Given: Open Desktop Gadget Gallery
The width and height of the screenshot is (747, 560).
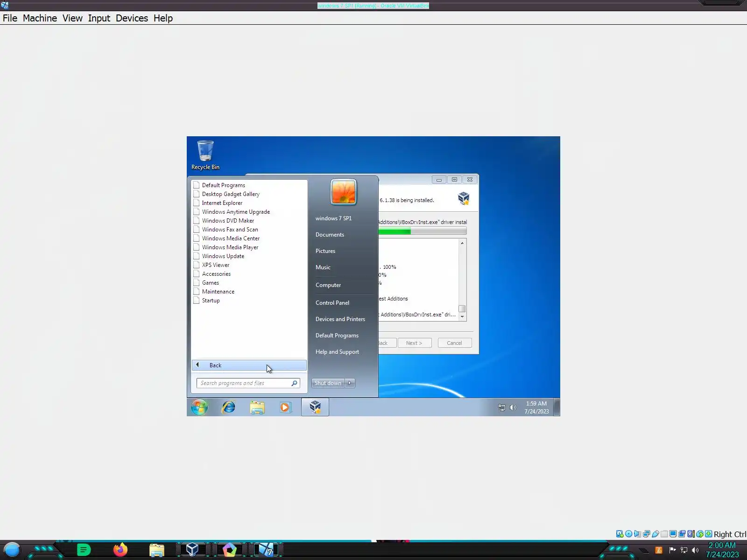Looking at the screenshot, I should click(x=231, y=194).
